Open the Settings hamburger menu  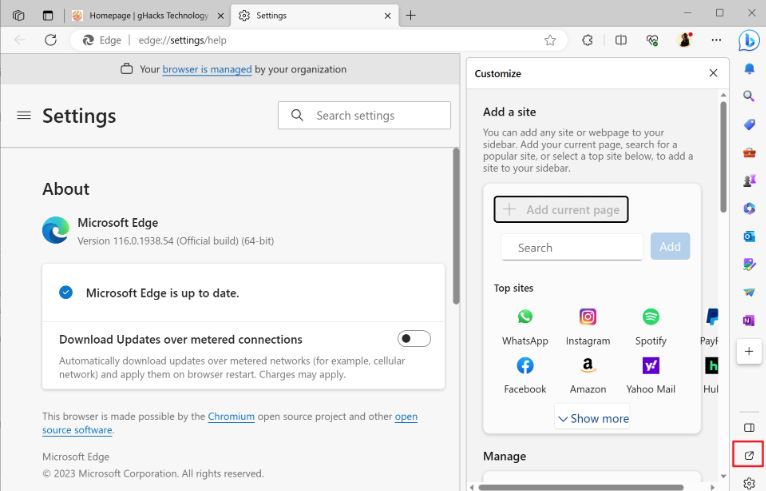click(24, 115)
